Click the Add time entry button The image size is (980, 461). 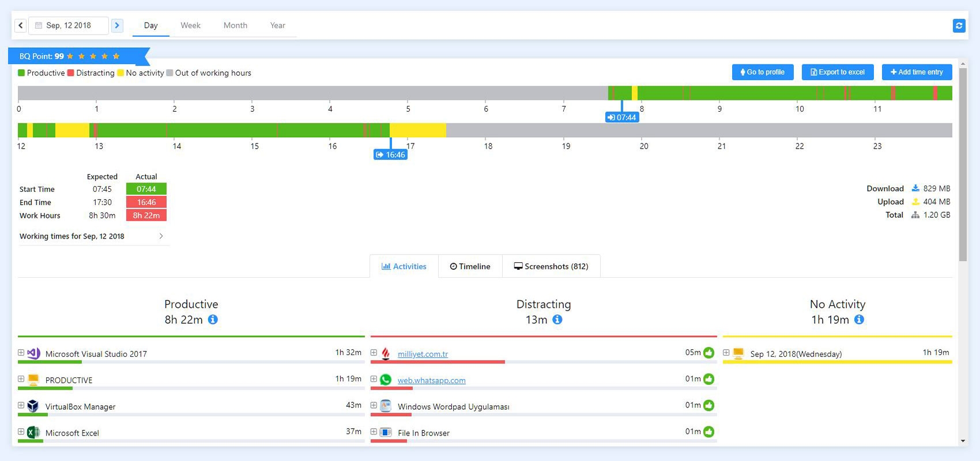(917, 72)
